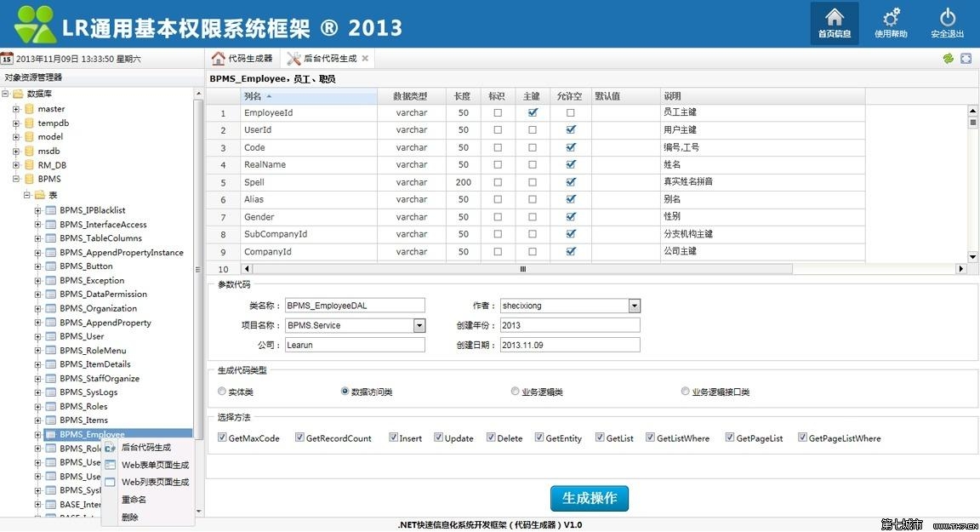Screen dimensions: 980x532
Task: Uncheck the GetMaxCode method checkbox
Action: (222, 438)
